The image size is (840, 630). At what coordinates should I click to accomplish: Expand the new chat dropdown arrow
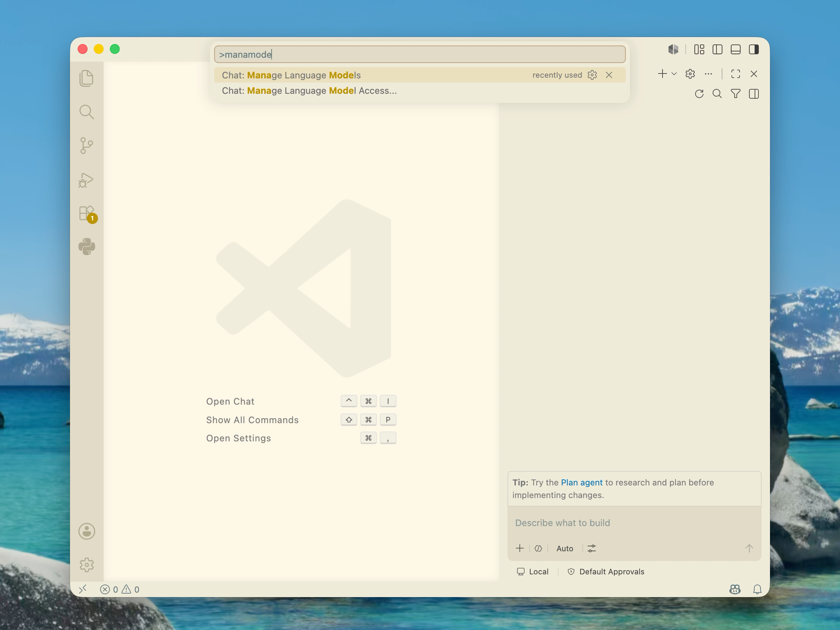point(674,73)
